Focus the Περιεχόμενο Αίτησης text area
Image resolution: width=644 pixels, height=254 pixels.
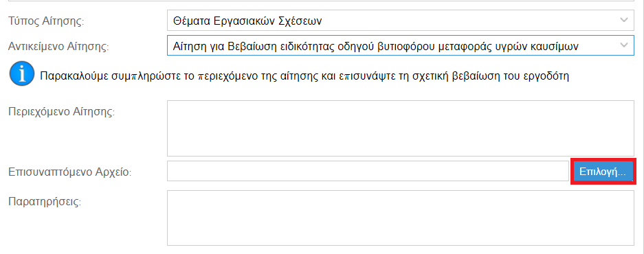point(401,128)
